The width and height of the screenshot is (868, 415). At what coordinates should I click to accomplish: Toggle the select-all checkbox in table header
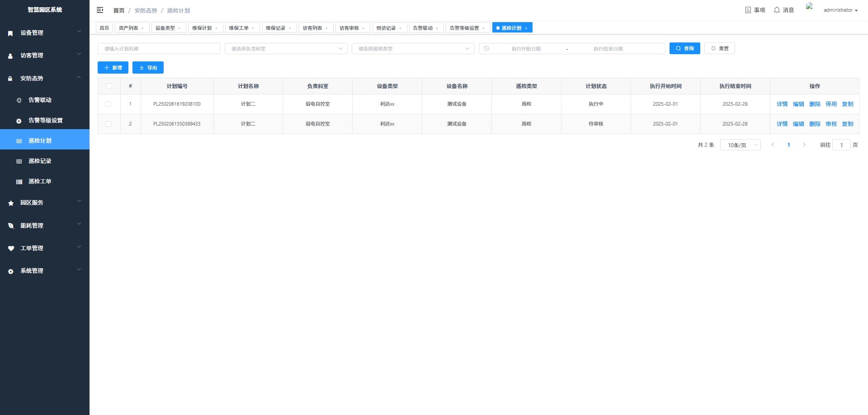click(109, 86)
